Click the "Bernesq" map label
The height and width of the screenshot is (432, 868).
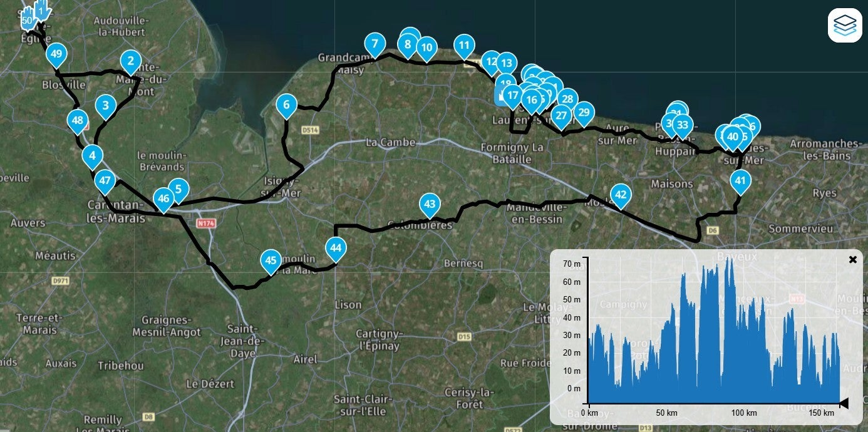(x=463, y=264)
